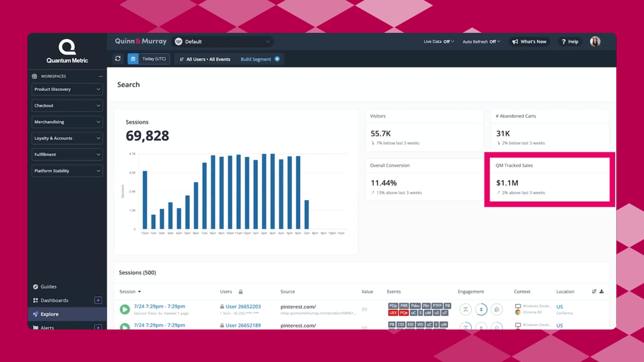Sort by Session column arrow
The image size is (644, 362).
click(140, 292)
